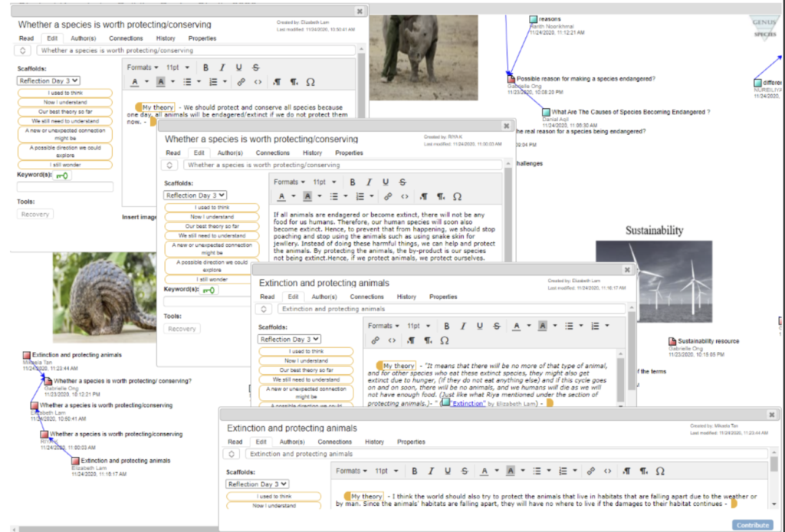
Task: Toggle italic in RIYA K's note
Action: pos(369,182)
